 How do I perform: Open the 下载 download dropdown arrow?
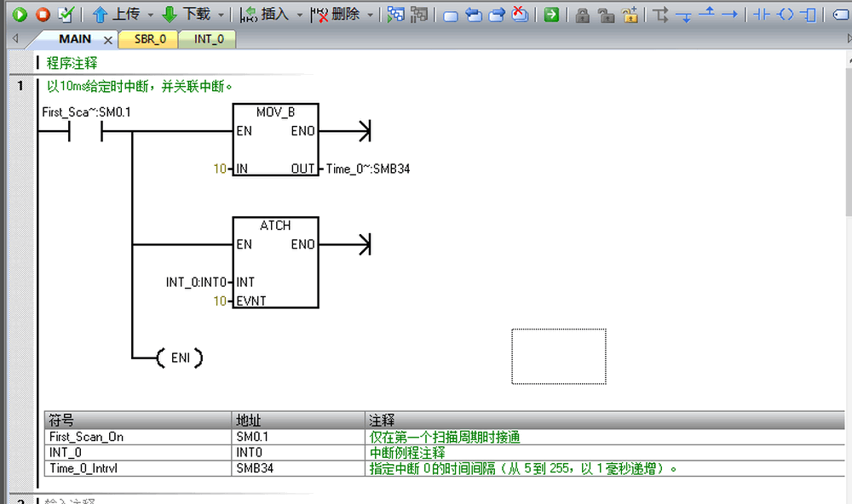coord(222,15)
